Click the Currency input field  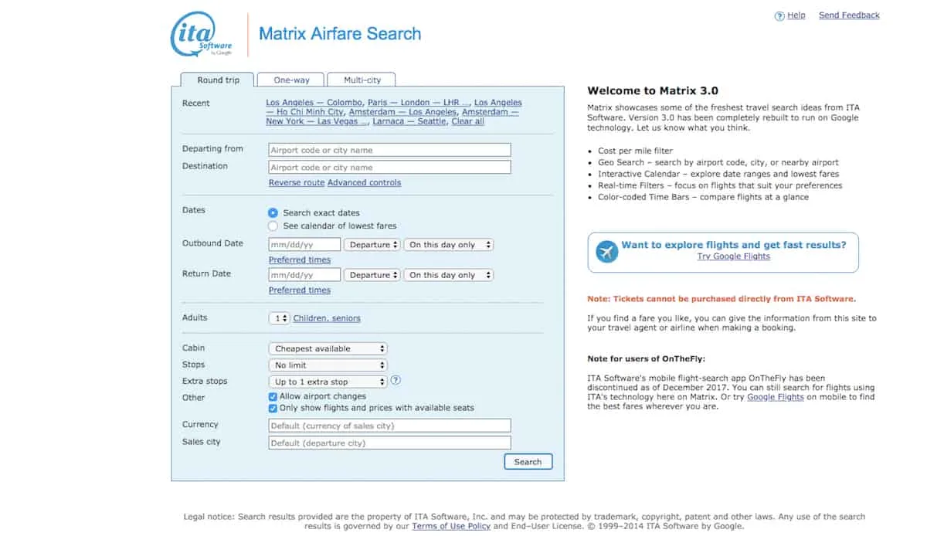pos(389,426)
